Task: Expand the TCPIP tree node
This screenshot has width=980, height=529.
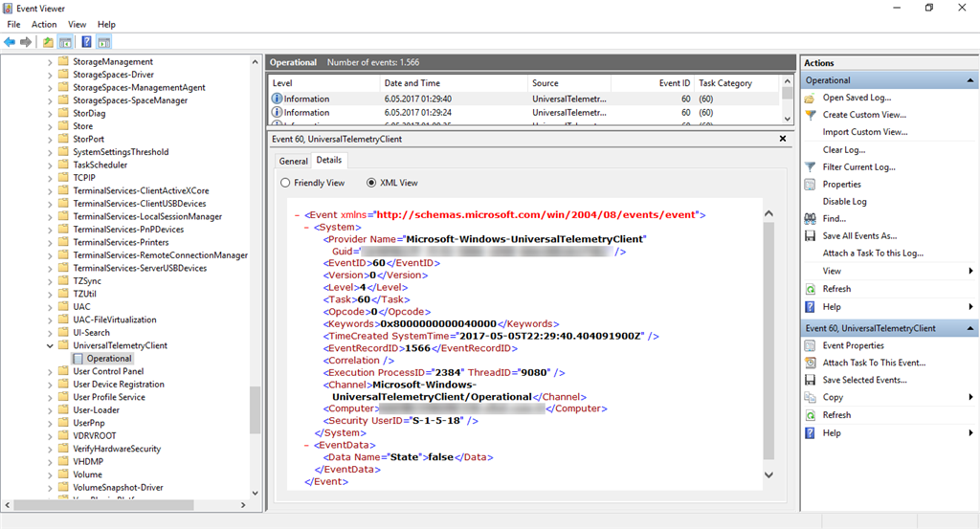Action: pyautogui.click(x=50, y=178)
